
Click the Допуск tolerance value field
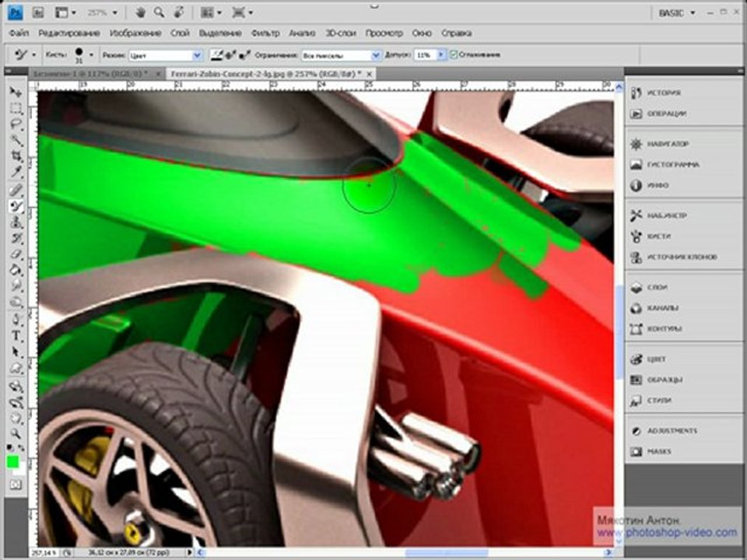426,55
